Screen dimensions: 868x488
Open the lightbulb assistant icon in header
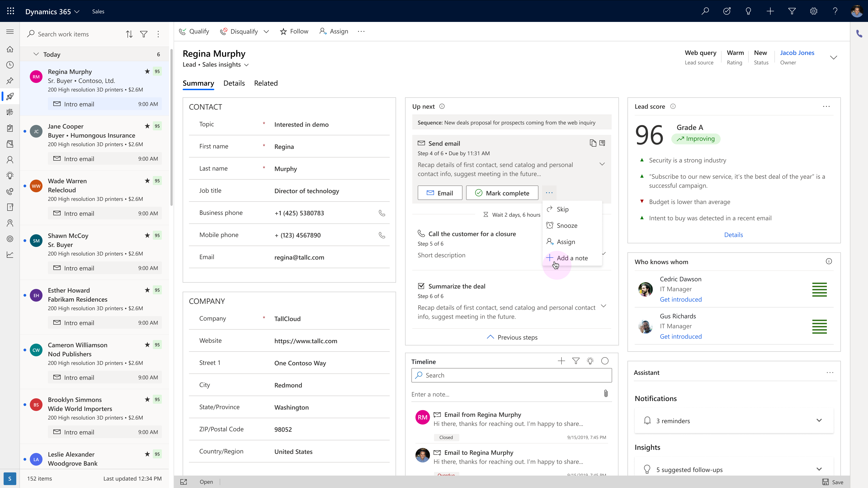click(x=748, y=11)
